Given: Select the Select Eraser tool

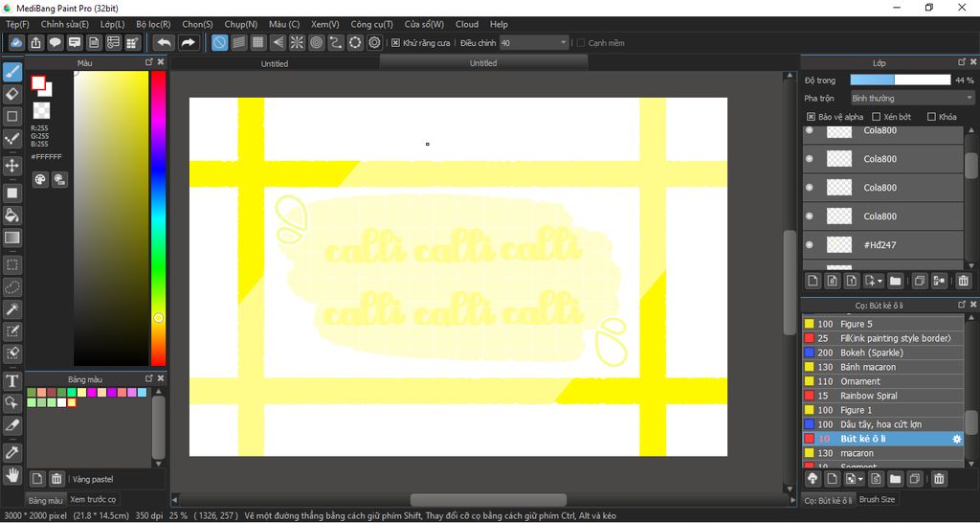Looking at the screenshot, I should click(x=12, y=353).
